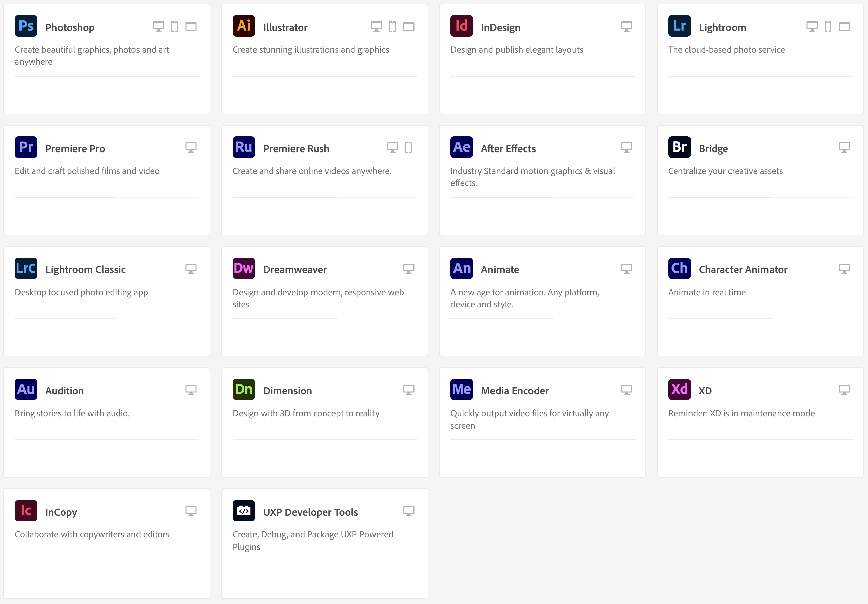Click 'Animate in real time' text
The image size is (868, 604).
click(707, 292)
